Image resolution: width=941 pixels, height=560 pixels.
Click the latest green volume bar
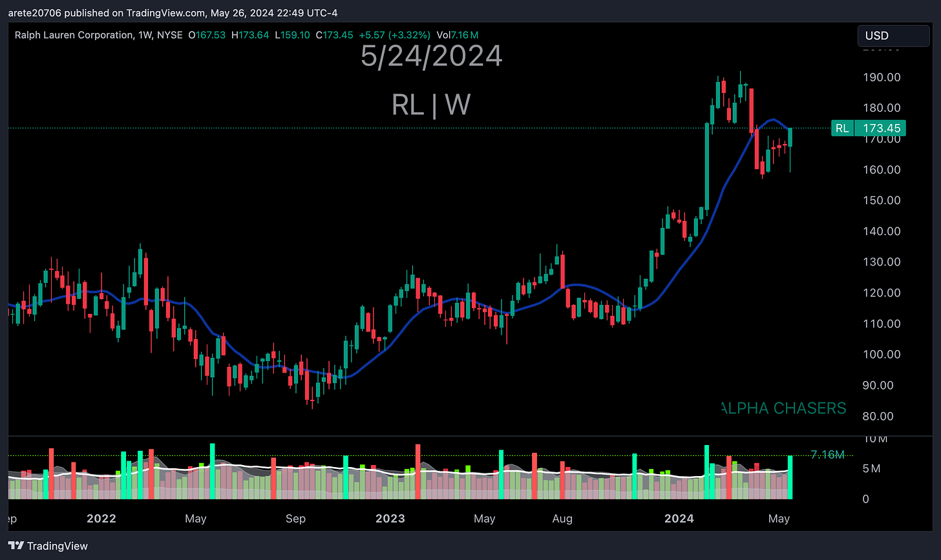[790, 477]
